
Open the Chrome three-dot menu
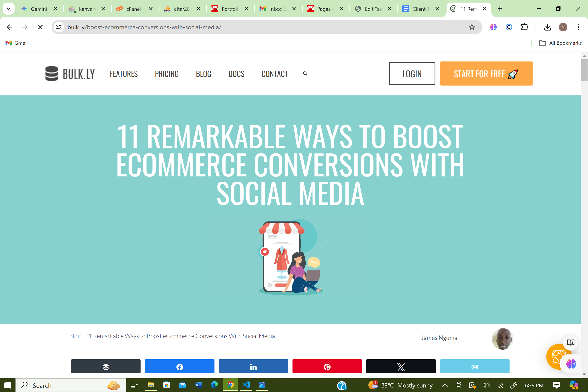pos(578,27)
